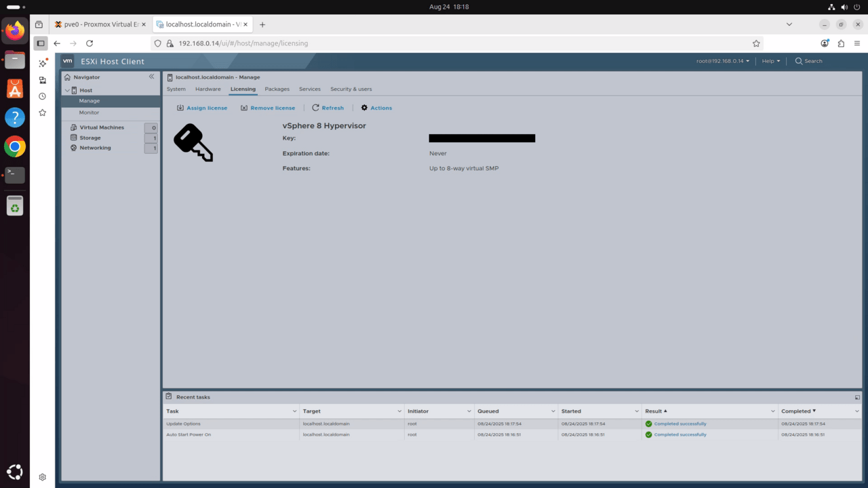Select the Update Options task row

[x=512, y=424]
